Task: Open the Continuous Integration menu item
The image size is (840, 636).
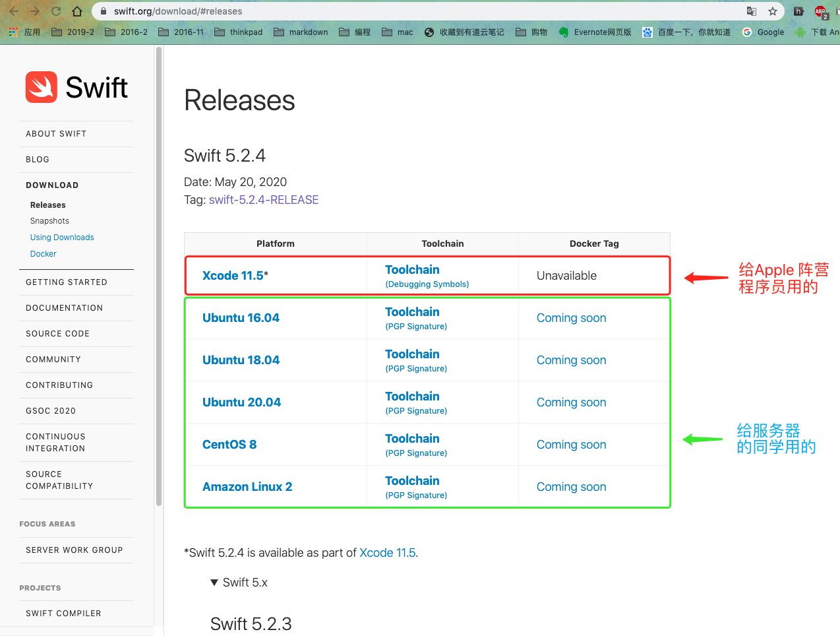Action: (55, 443)
